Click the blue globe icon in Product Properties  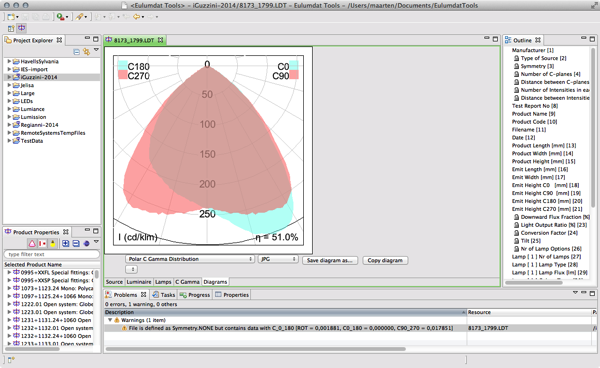pyautogui.click(x=86, y=243)
